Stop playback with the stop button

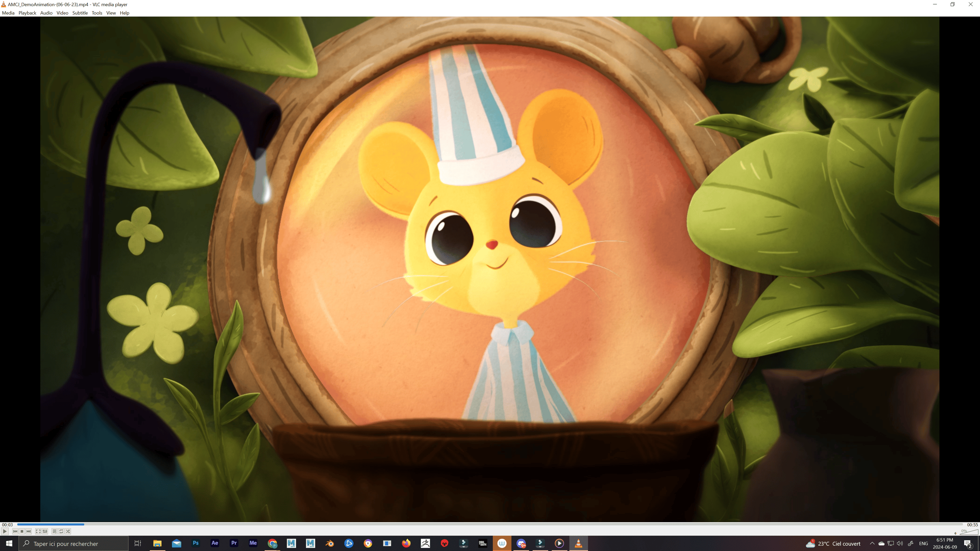coord(22,531)
